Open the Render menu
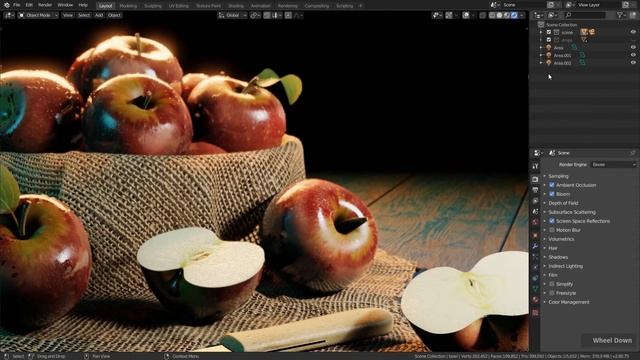640x360 pixels. pyautogui.click(x=45, y=5)
